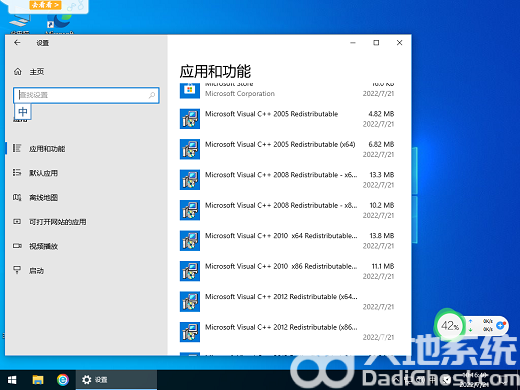Image resolution: width=520 pixels, height=390 pixels.
Task: Click the blue plus on speed widget
Action: (x=500, y=325)
